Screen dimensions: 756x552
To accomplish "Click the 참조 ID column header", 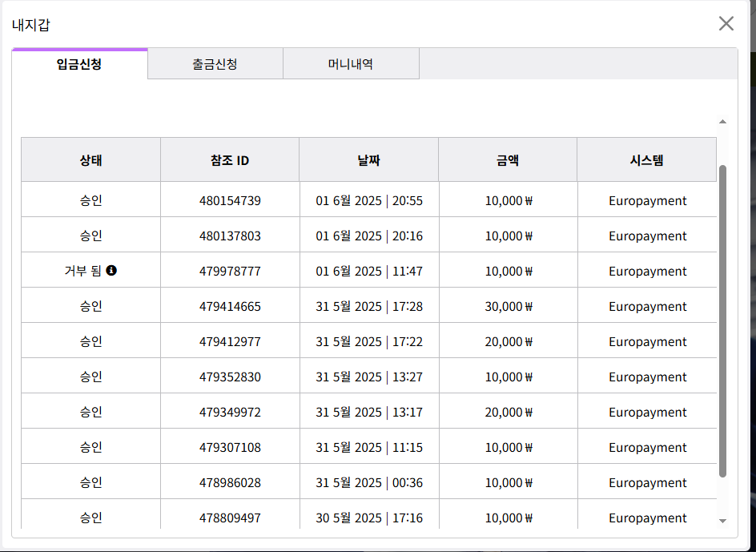I will pos(230,160).
